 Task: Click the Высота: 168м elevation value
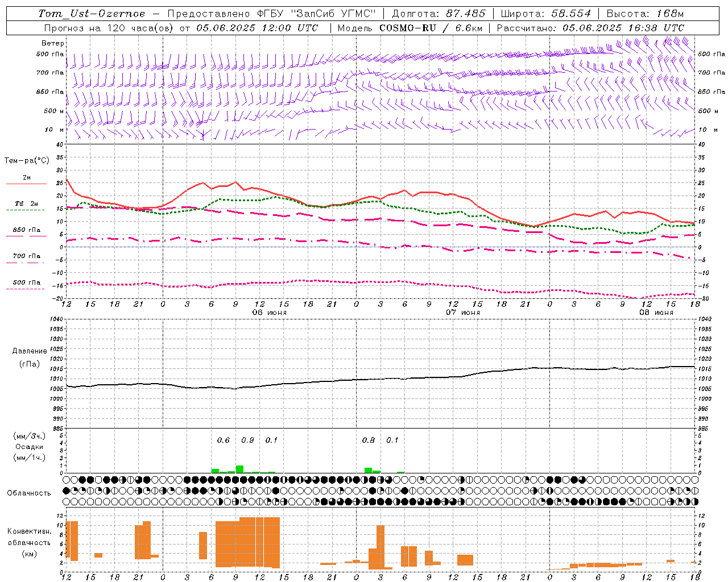pyautogui.click(x=645, y=14)
